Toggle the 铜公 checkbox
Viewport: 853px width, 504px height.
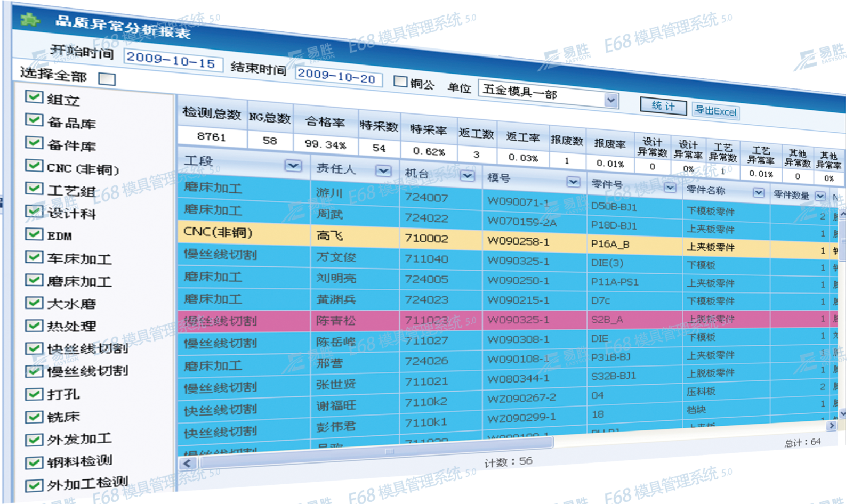tap(400, 82)
